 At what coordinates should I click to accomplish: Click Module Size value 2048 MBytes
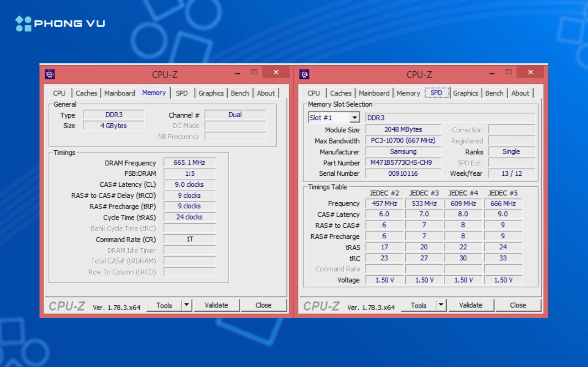click(x=403, y=129)
